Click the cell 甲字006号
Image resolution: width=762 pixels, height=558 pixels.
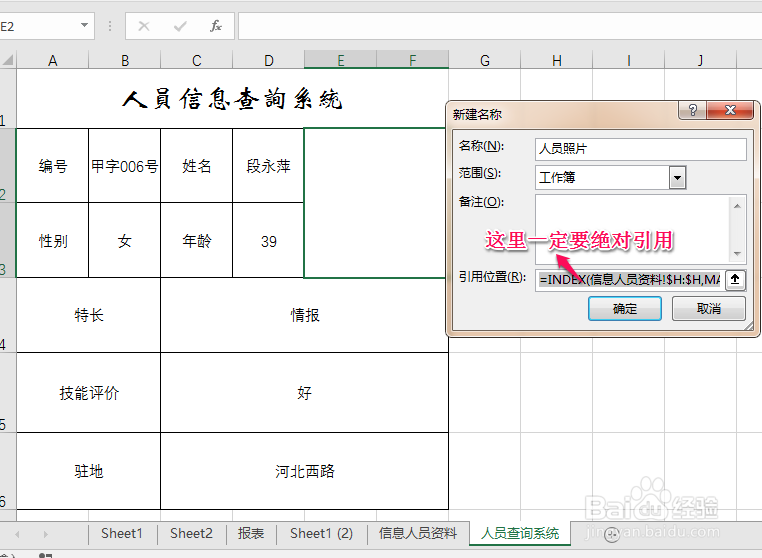click(x=125, y=166)
